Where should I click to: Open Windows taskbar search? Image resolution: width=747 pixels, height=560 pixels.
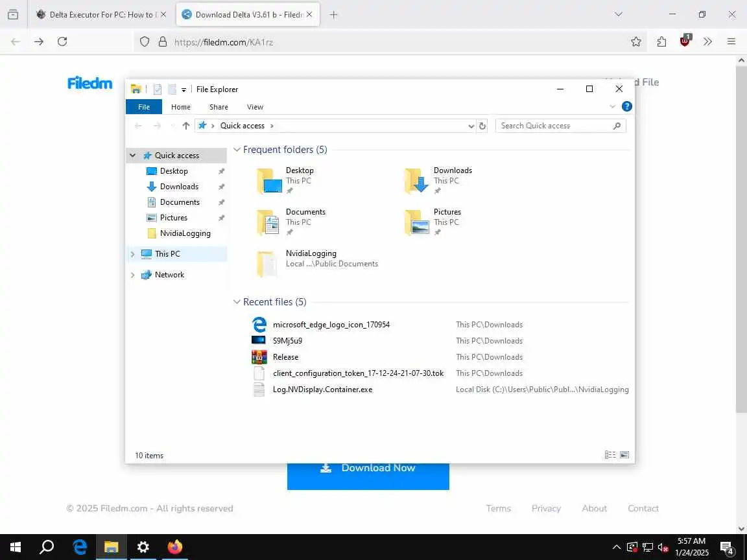47,546
